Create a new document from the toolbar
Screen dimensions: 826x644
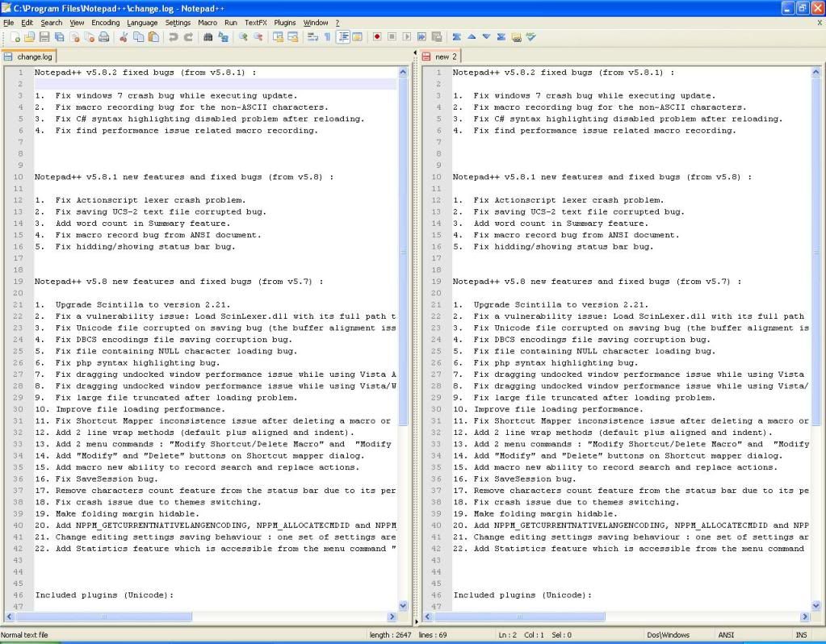[15, 37]
